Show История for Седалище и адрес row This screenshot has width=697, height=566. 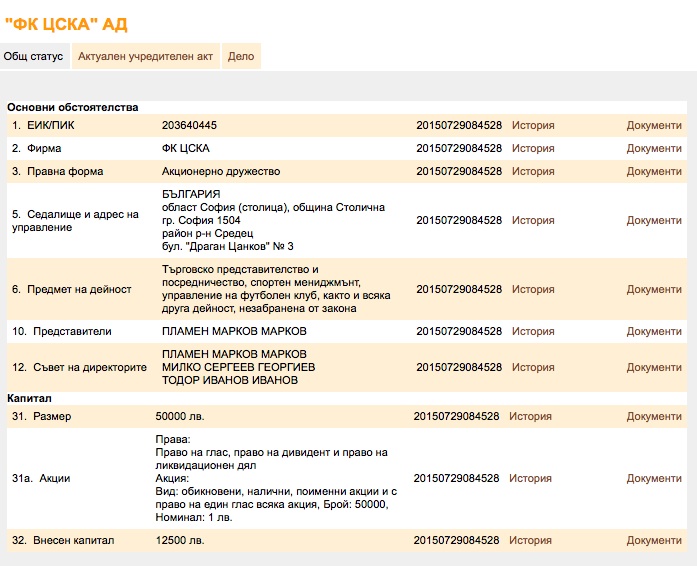[533, 221]
